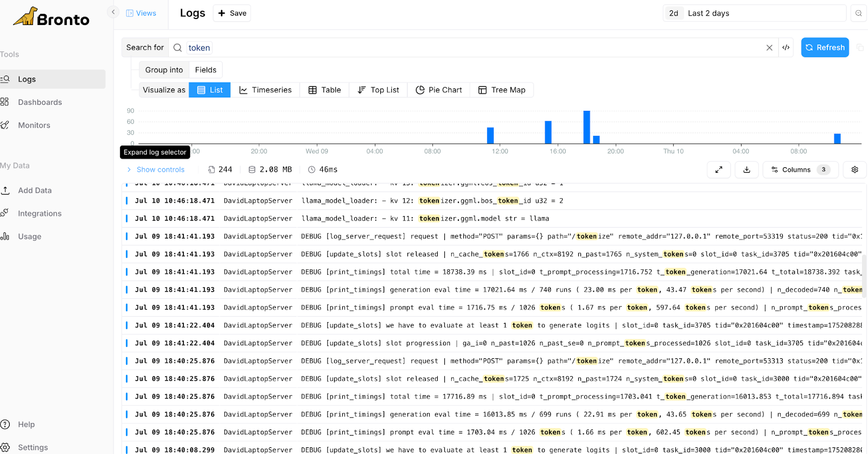
Task: Open the Views panel
Action: 141,13
